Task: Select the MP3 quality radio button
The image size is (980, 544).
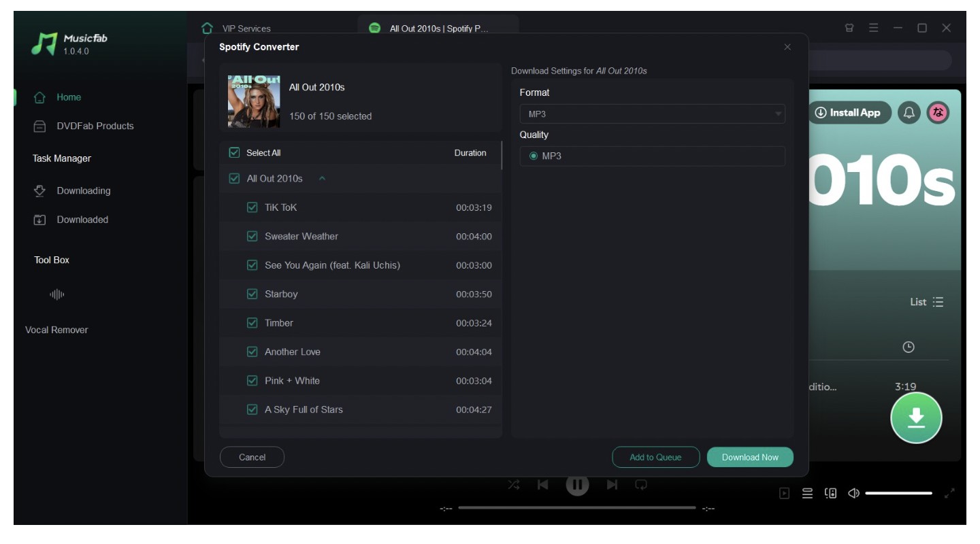Action: [534, 156]
